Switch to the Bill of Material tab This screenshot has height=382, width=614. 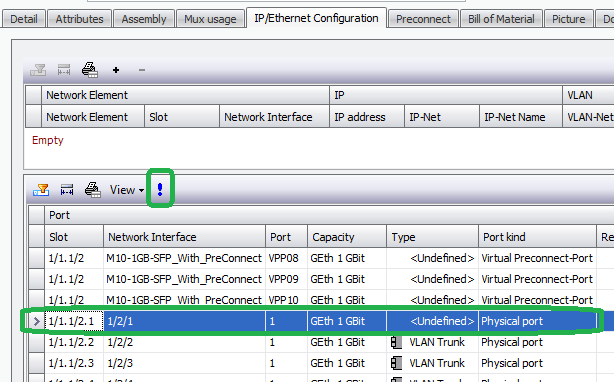501,19
